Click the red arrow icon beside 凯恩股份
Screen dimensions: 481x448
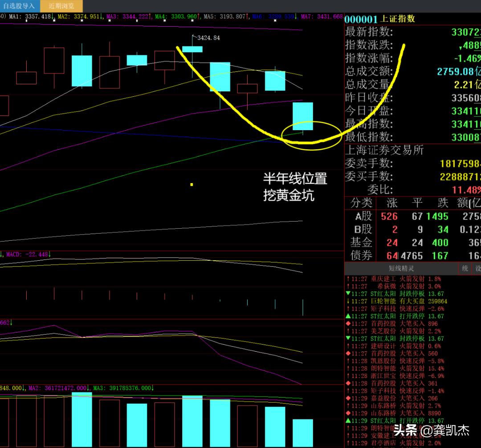click(x=348, y=361)
